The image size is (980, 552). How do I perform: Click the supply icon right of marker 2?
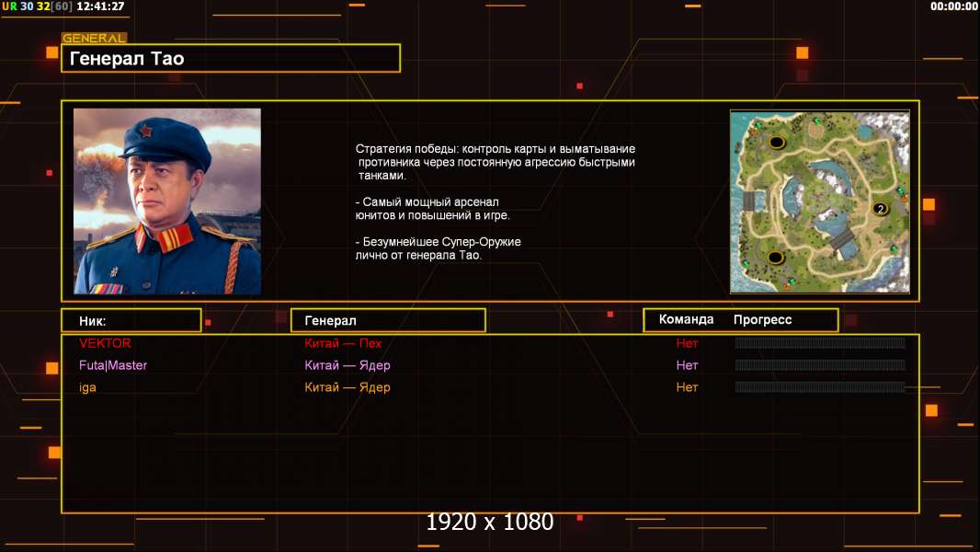901,191
